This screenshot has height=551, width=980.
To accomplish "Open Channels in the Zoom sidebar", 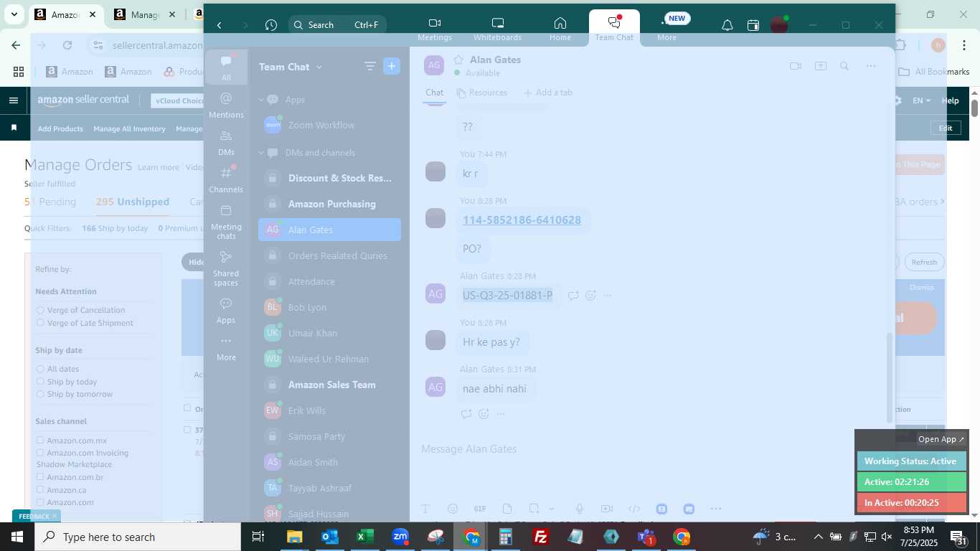I will point(226,179).
